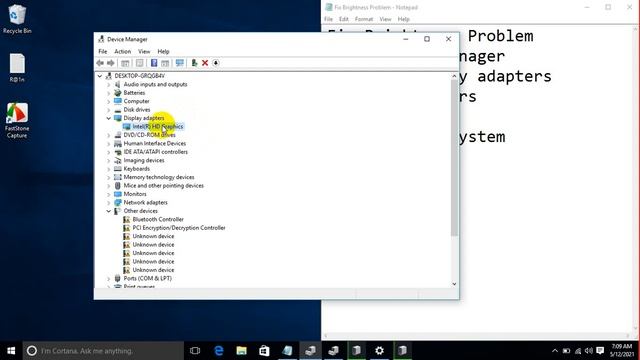Expand the Batteries category
640x360 pixels.
coord(109,93)
